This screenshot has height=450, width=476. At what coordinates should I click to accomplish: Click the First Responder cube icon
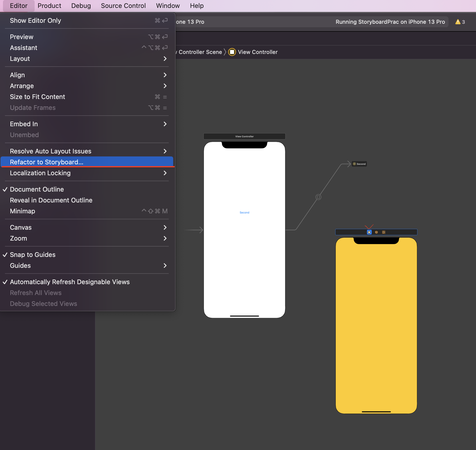tap(376, 232)
